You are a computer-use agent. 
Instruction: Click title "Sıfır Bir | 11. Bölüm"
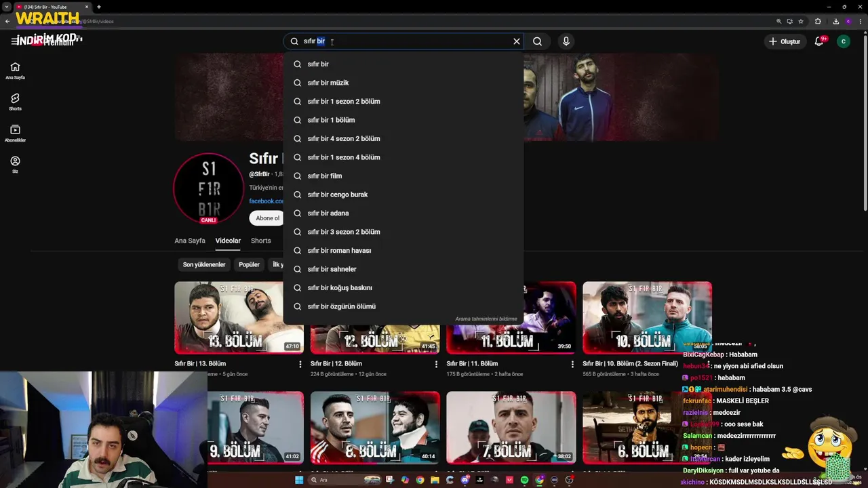[472, 364]
